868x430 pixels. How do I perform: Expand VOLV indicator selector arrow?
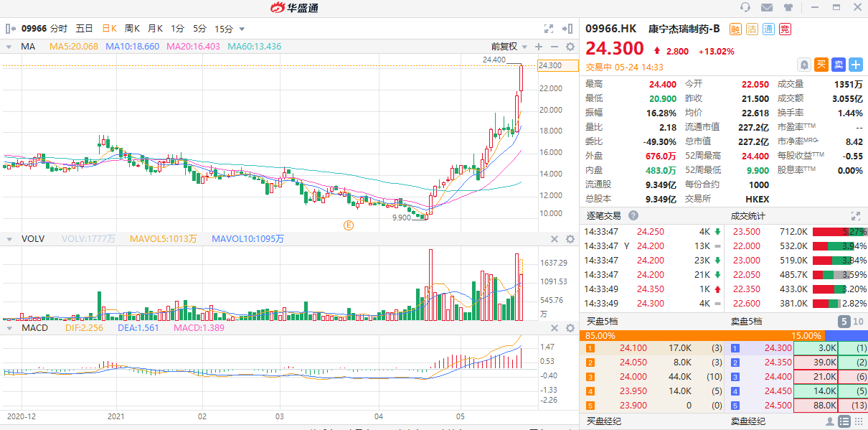[9, 239]
